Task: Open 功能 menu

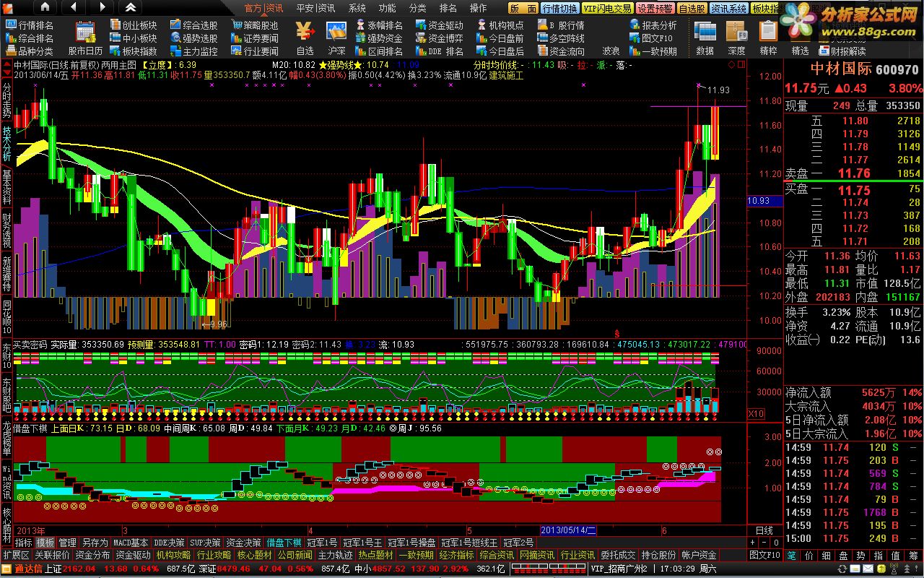Action: click(388, 8)
